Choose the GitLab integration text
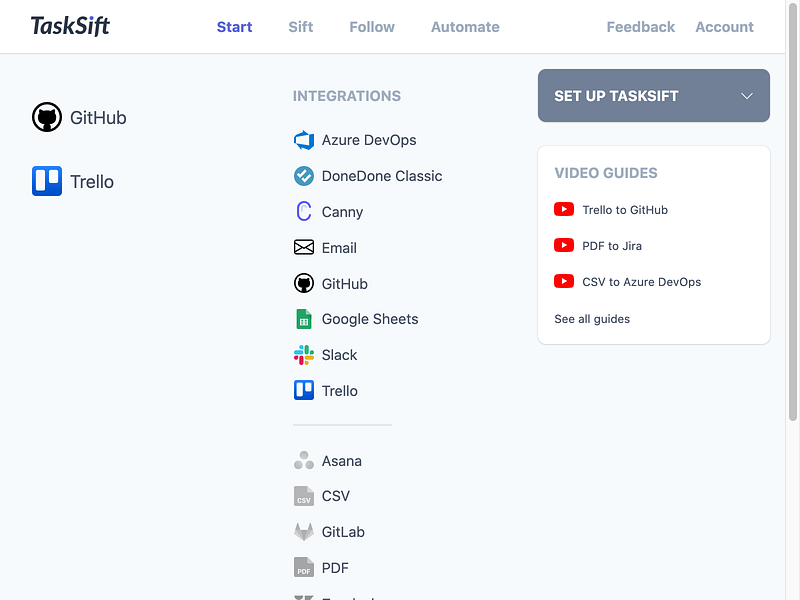800x600 pixels. tap(343, 532)
